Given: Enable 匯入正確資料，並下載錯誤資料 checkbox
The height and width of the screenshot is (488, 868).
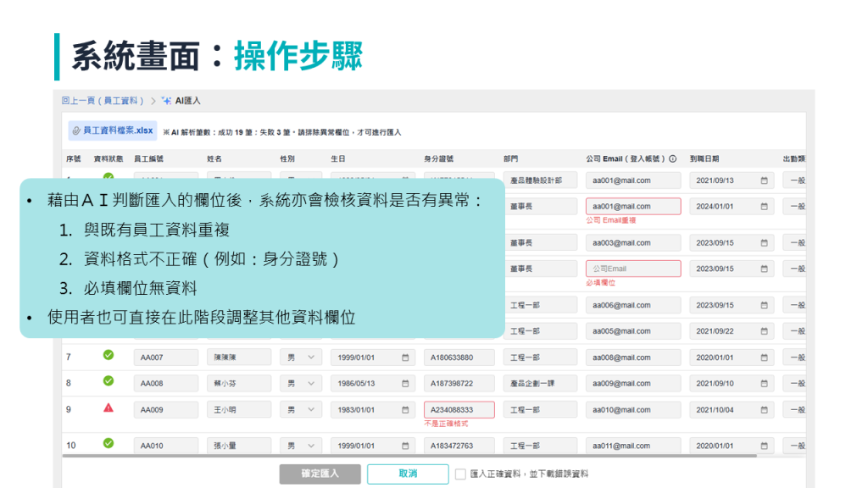Looking at the screenshot, I should point(460,474).
